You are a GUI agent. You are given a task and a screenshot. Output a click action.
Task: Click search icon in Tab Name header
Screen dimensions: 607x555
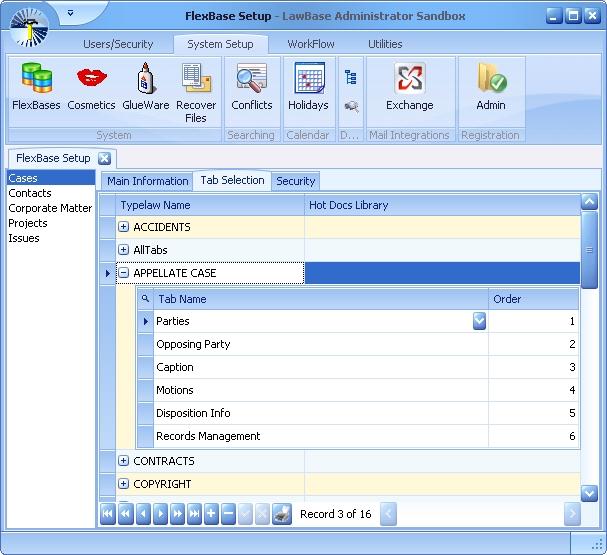[146, 299]
